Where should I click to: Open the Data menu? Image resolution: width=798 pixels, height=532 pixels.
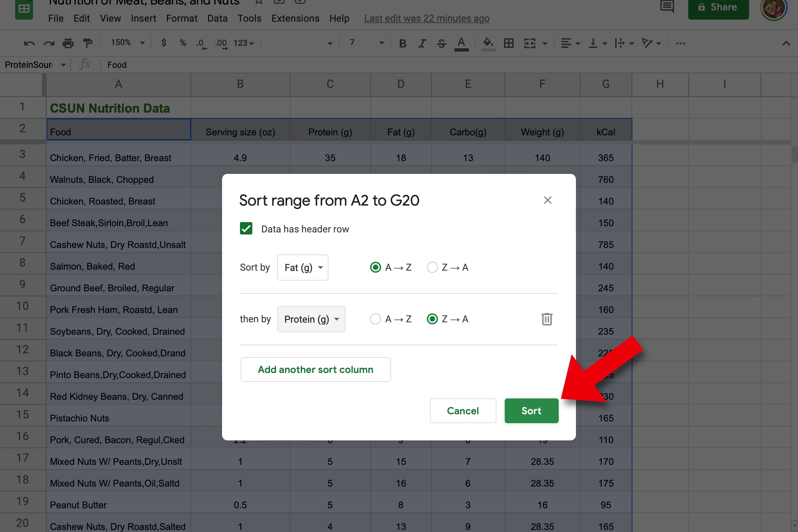[217, 18]
